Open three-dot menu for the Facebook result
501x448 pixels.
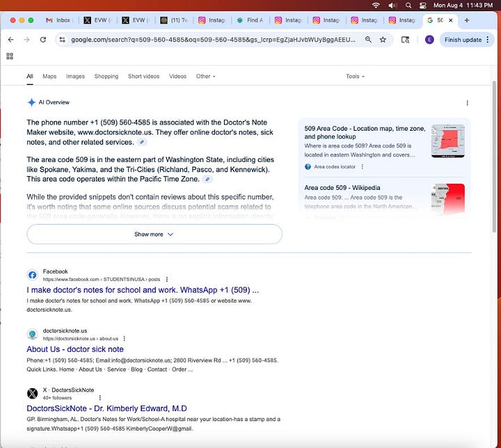pos(167,279)
